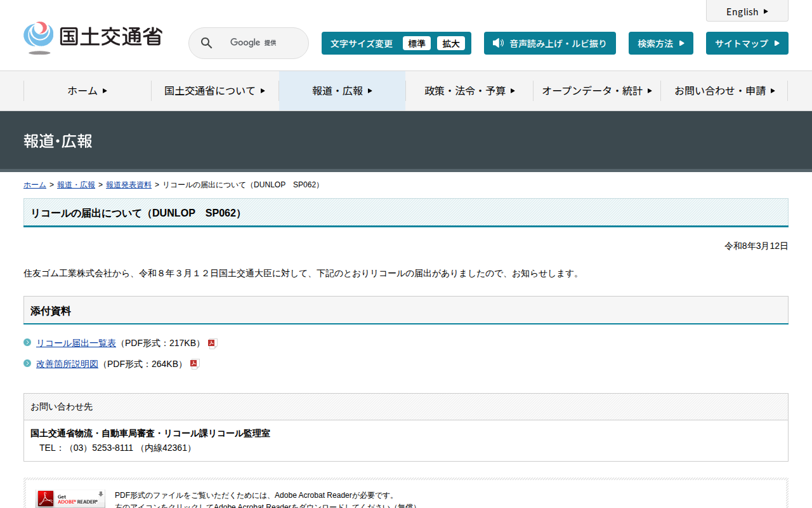Set text size to 標準
The width and height of the screenshot is (812, 508).
point(416,43)
